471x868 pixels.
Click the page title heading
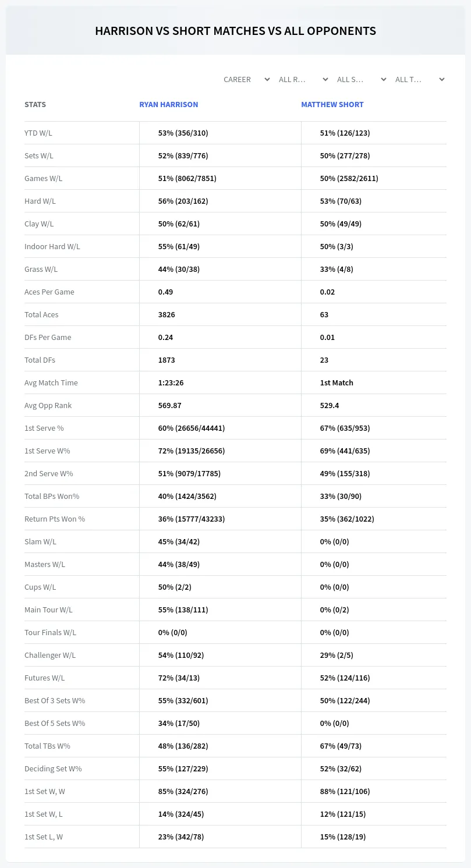click(235, 31)
